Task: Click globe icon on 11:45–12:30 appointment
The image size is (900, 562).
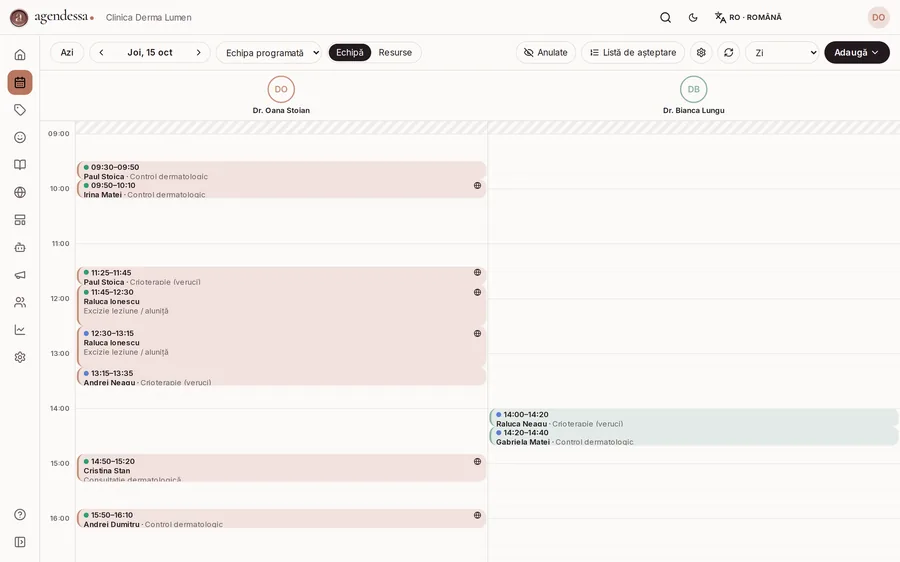Action: pyautogui.click(x=477, y=292)
